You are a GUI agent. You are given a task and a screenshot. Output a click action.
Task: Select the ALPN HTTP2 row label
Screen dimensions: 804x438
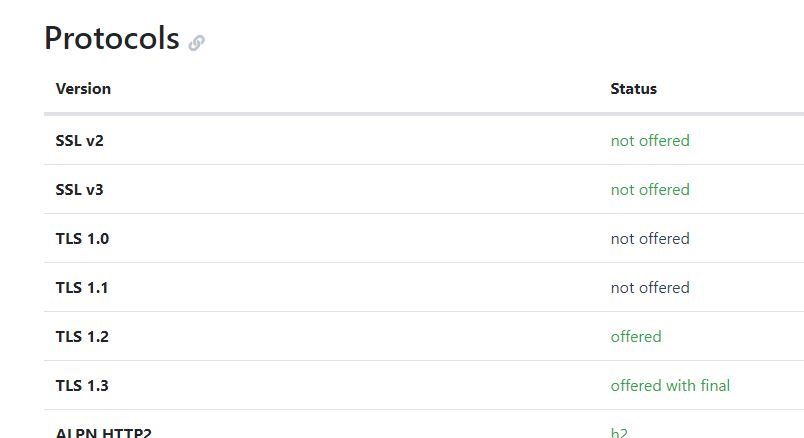click(x=103, y=432)
